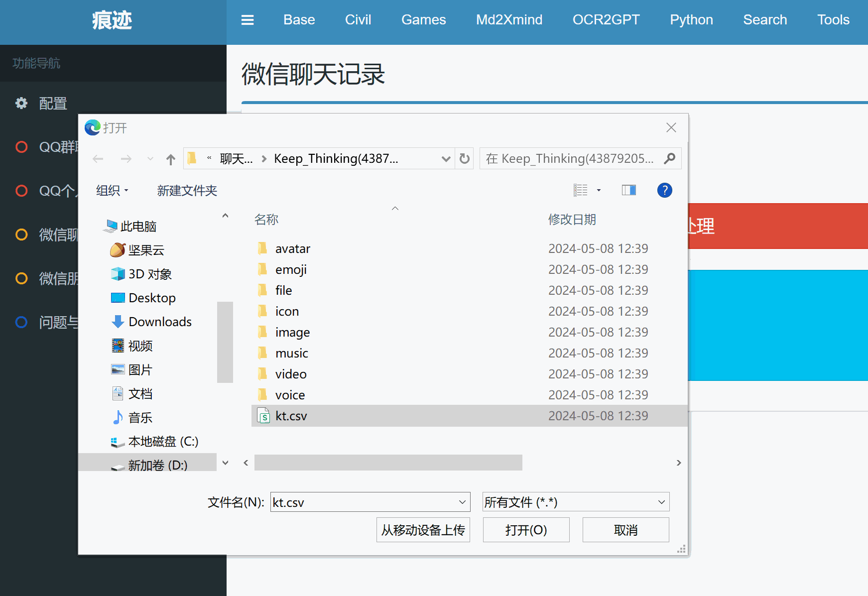
Task: Change view layout icon in dialog toolbar
Action: (581, 190)
